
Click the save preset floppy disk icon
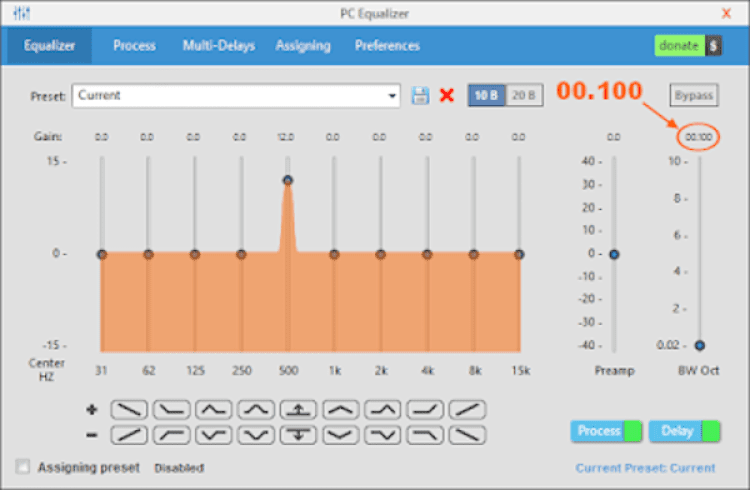[420, 95]
